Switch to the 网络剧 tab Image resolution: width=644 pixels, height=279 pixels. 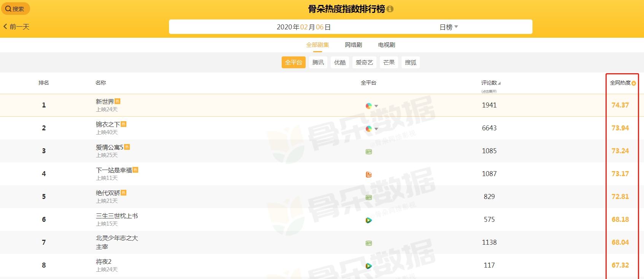tap(353, 45)
